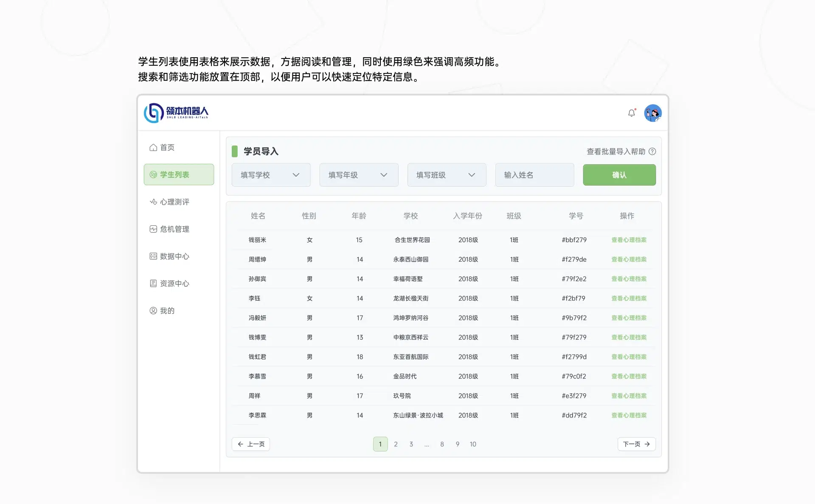Viewport: 815px width, 504px height.
Task: Select the 学生列表 sidebar item
Action: [x=179, y=175]
